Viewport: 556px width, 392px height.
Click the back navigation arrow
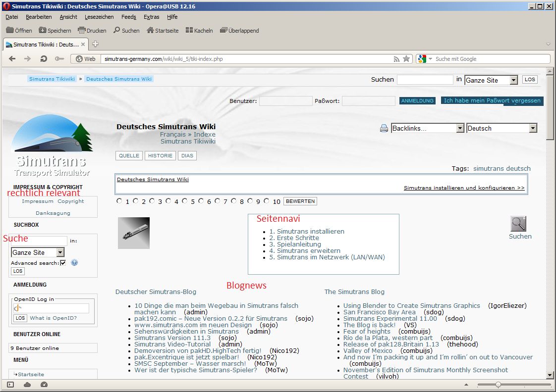pyautogui.click(x=12, y=59)
